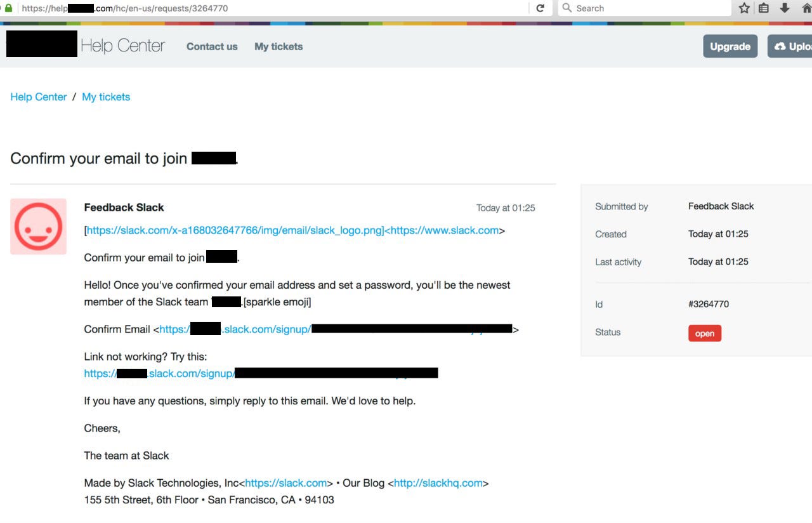
Task: Click the Upload button with cloud icon
Action: click(790, 46)
